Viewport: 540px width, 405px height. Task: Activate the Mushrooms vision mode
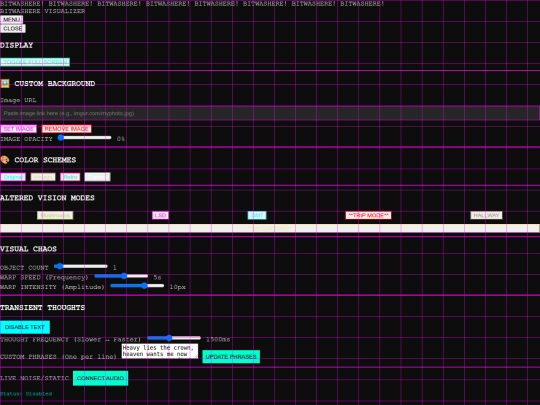coord(55,216)
